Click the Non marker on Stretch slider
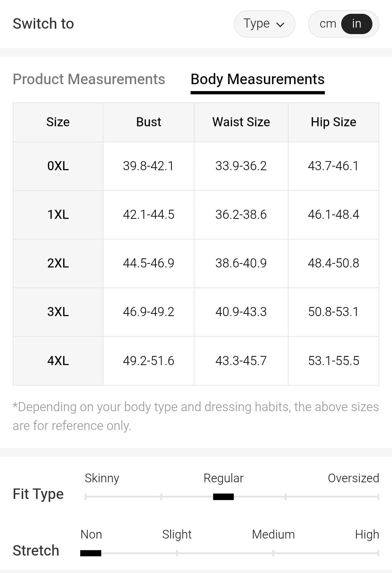392x573 pixels. 91,553
